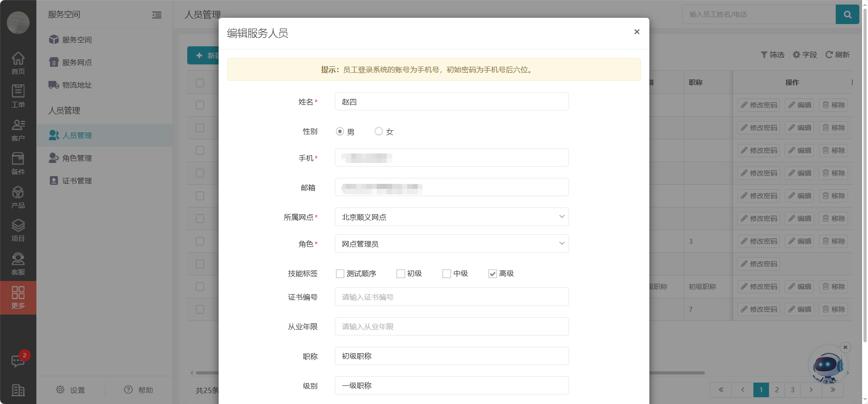Viewport: 868px width, 404px height.
Task: Check the 中级 skill tag checkbox
Action: point(447,274)
